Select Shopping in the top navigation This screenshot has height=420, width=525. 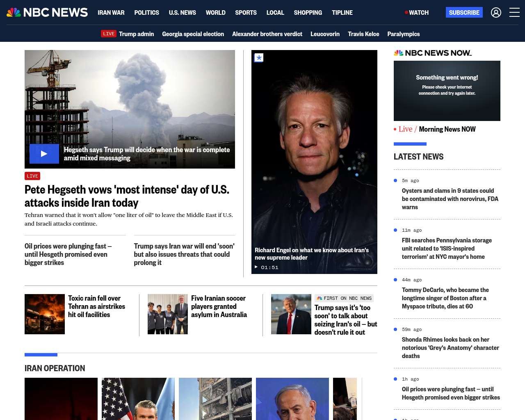coord(308,13)
